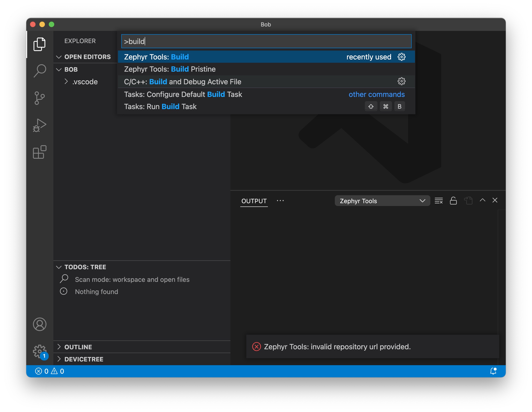Clear the output panel
The height and width of the screenshot is (412, 532).
[x=439, y=201]
